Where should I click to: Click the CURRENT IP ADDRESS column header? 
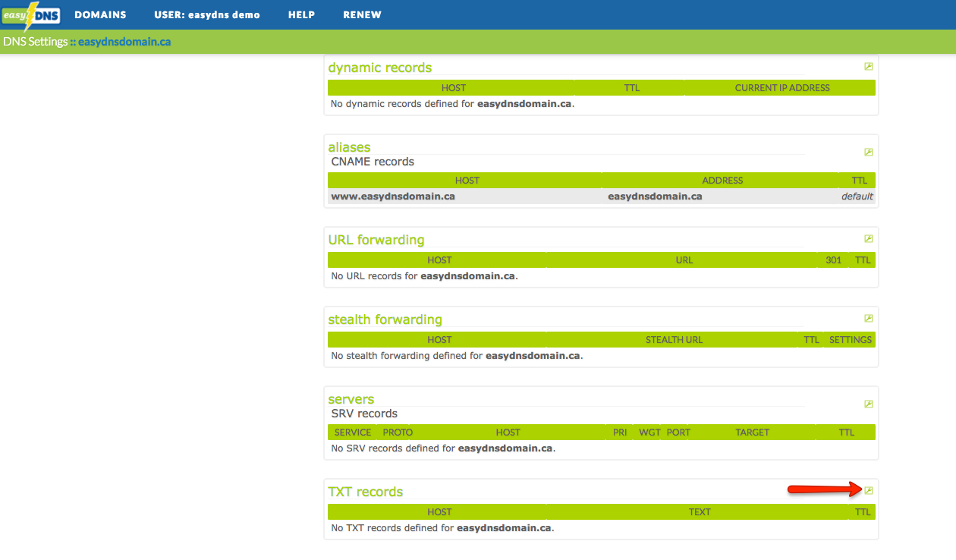click(782, 88)
